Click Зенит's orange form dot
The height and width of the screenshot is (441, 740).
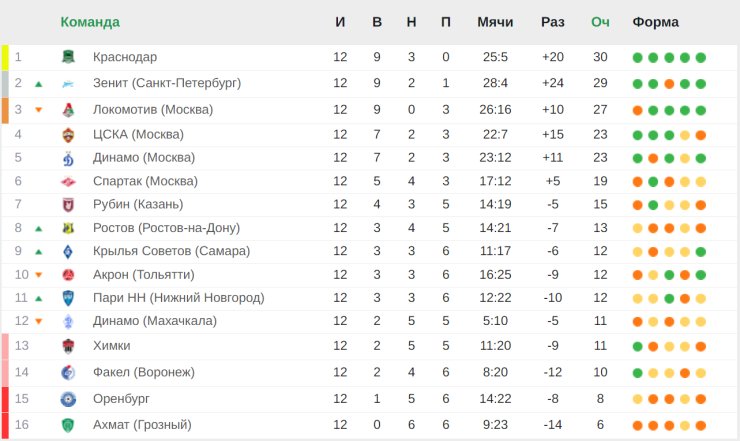pos(669,84)
